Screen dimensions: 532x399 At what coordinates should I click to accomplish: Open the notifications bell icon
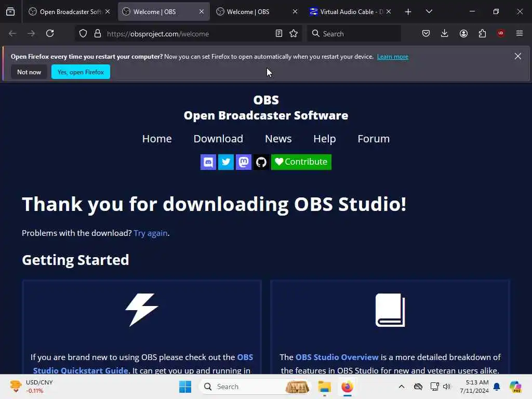497,387
